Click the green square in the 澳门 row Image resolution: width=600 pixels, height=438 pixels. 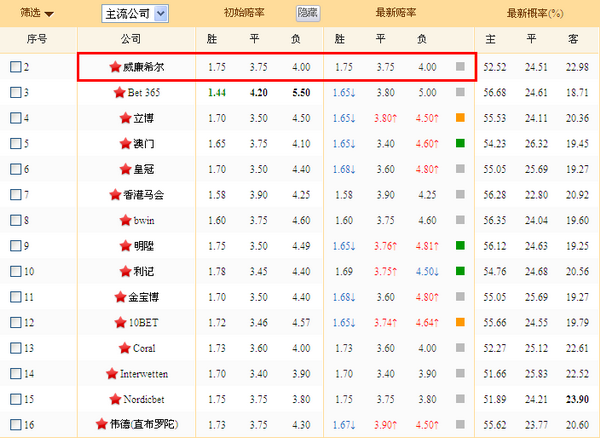(x=460, y=143)
